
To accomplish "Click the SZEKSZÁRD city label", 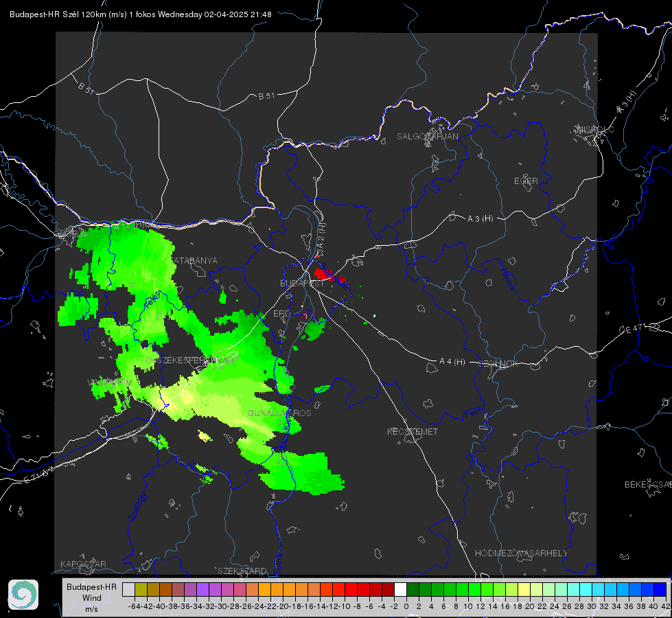I will pyautogui.click(x=242, y=571).
